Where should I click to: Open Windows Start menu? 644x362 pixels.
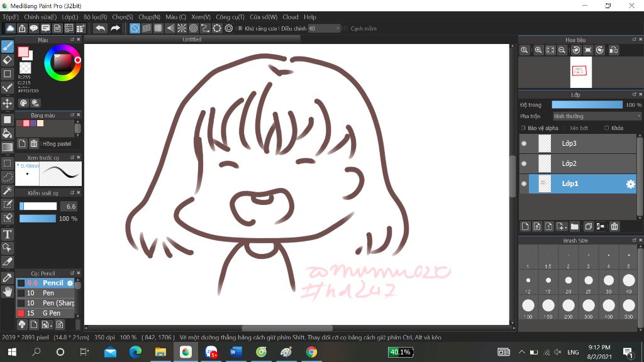pos(12,352)
